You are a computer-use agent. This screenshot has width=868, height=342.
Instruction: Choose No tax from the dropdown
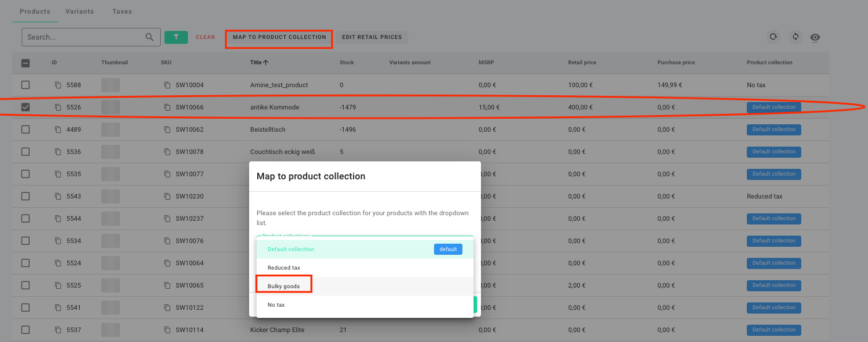tap(365, 305)
